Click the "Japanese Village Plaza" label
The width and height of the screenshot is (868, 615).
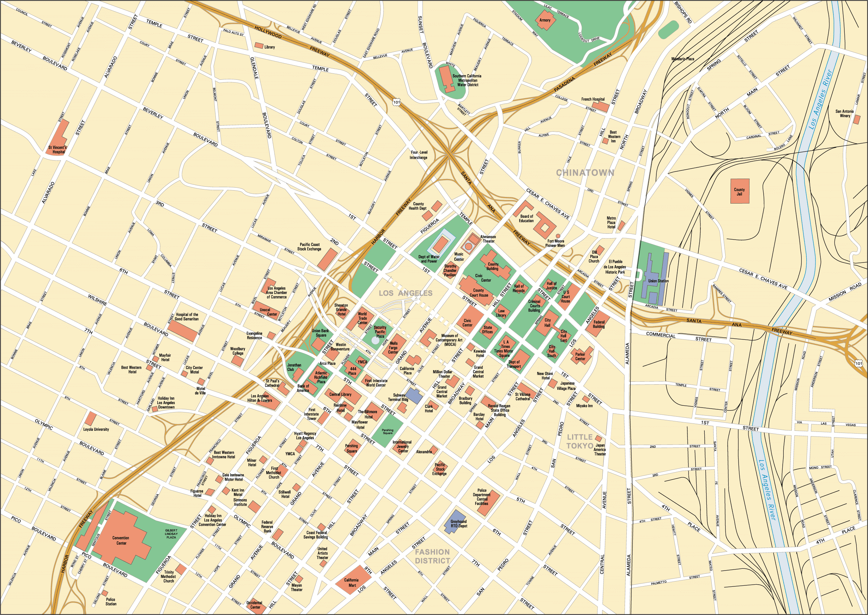coord(566,386)
